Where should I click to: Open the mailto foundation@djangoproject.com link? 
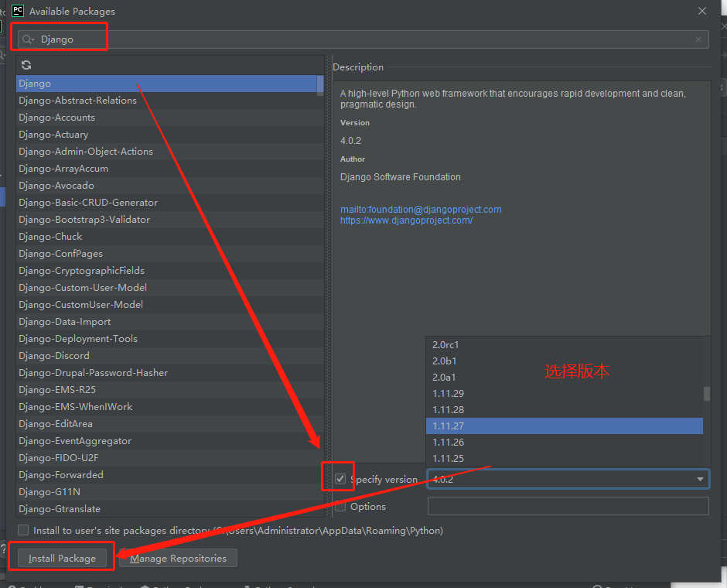pos(421,209)
